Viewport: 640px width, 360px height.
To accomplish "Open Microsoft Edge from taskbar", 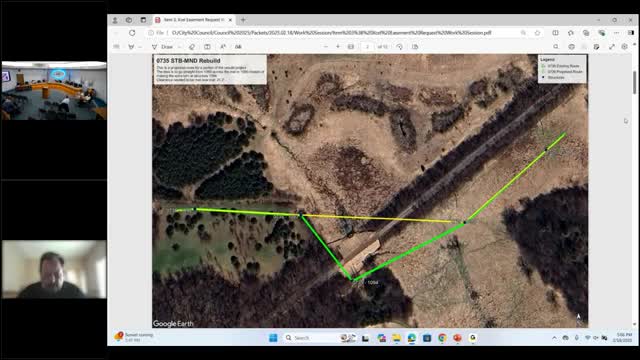I will pos(411,338).
